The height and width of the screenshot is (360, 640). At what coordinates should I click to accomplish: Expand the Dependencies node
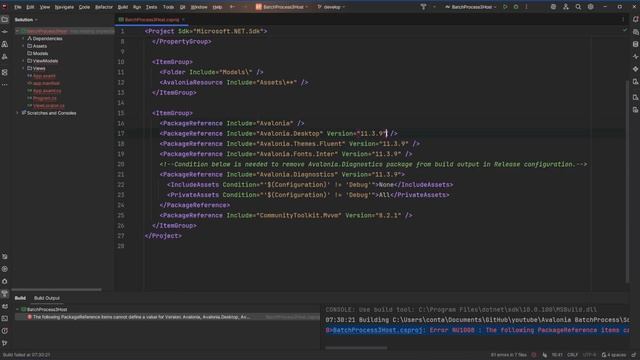[23, 38]
